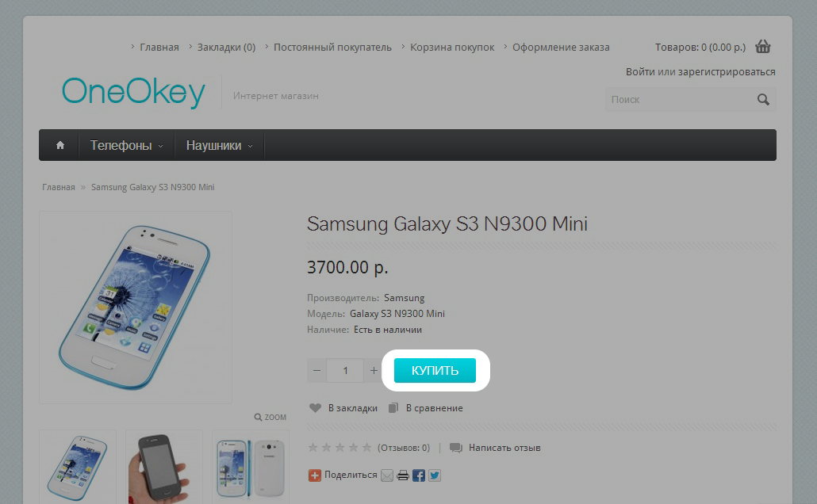Viewport: 817px width, 504px height.
Task: Go to home via house icon
Action: pyautogui.click(x=60, y=145)
